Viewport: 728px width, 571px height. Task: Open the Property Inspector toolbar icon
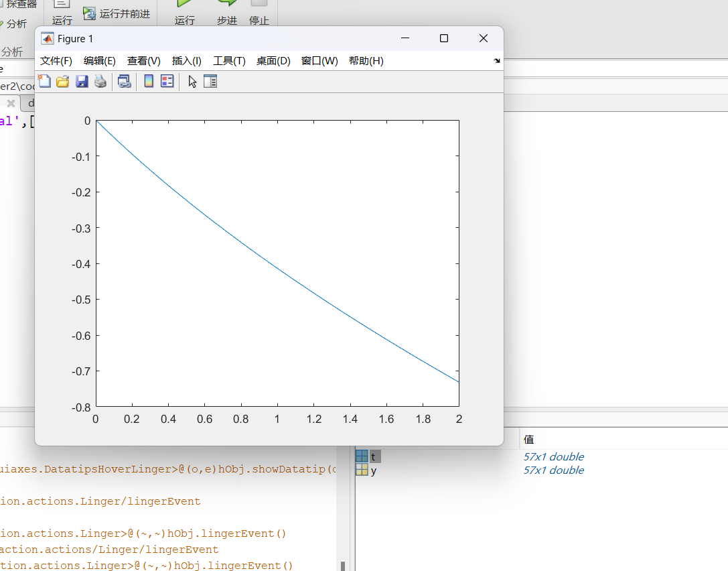coord(210,81)
